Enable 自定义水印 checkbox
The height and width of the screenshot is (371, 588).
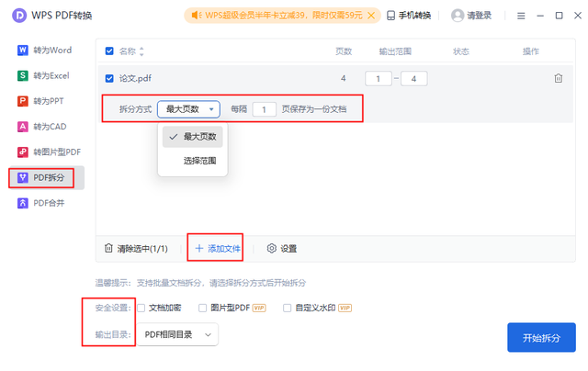pos(288,308)
